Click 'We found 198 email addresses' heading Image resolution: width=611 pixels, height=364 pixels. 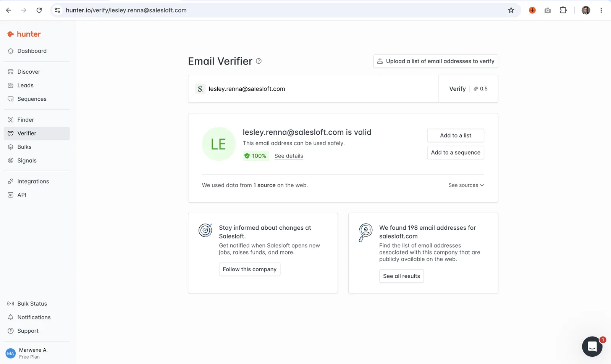pyautogui.click(x=427, y=232)
